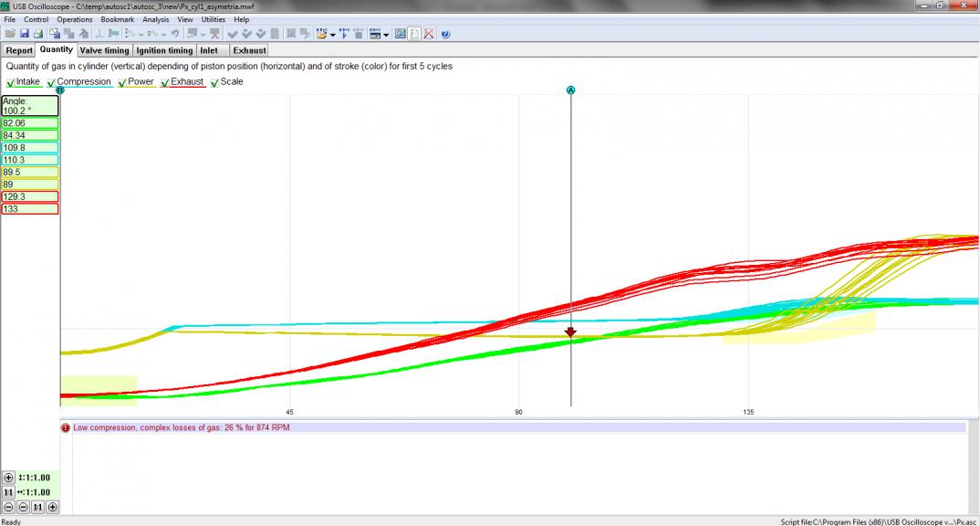Disable the Power stroke checkbox
This screenshot has height=526, width=980.
click(122, 82)
